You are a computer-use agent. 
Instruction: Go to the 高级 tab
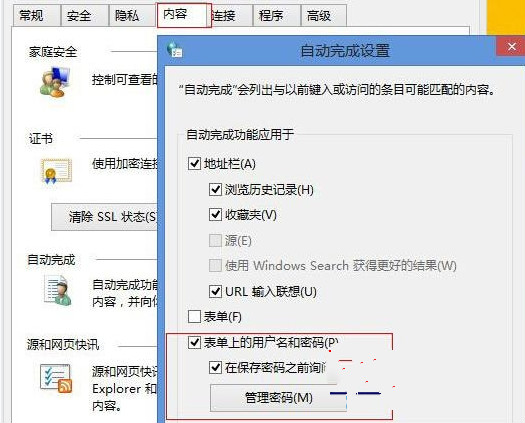324,15
